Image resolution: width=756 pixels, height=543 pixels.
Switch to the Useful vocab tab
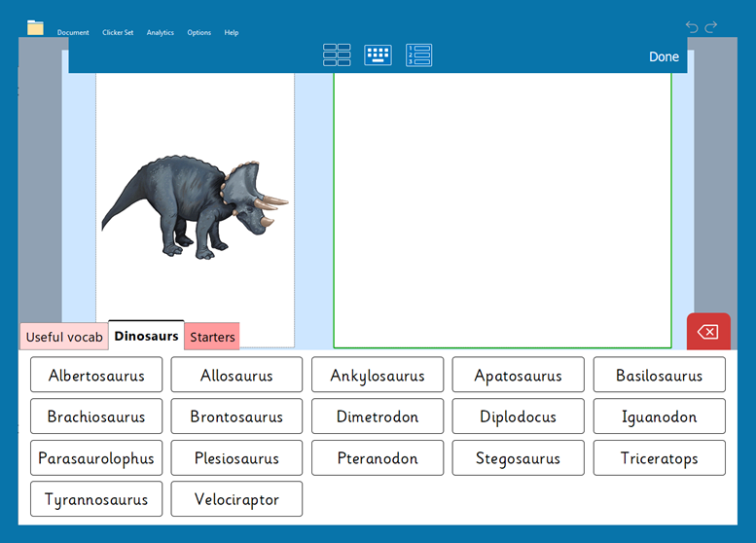64,338
